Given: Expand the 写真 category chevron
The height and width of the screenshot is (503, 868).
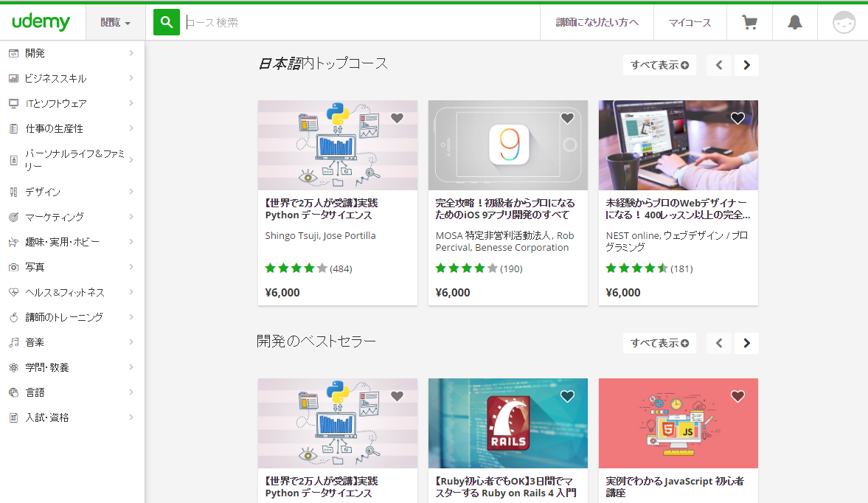Looking at the screenshot, I should tap(131, 267).
